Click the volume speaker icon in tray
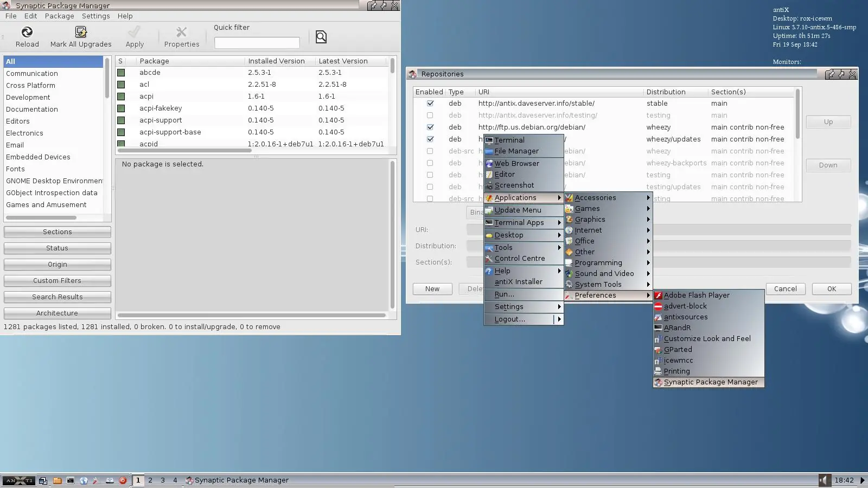The width and height of the screenshot is (868, 488). 825,480
